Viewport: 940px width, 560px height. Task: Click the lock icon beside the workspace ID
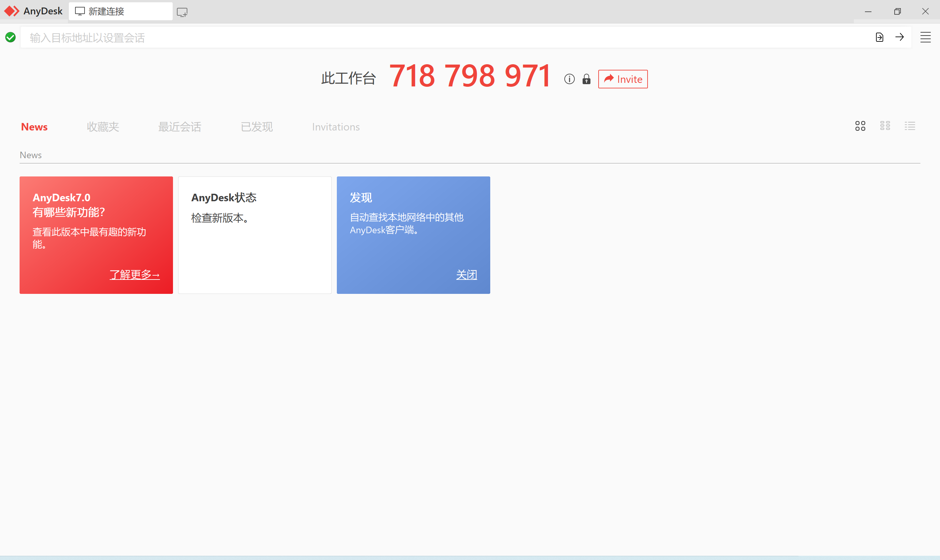586,79
